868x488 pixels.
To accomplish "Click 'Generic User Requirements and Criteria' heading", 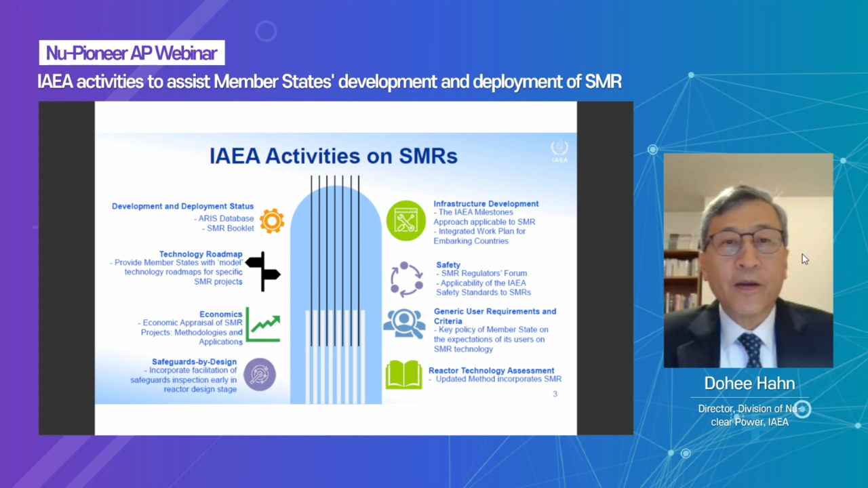I will coord(495,316).
